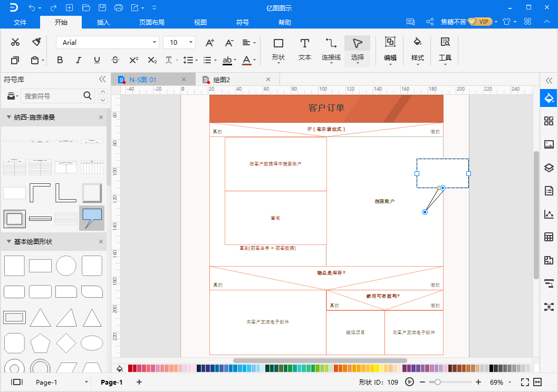Image resolution: width=558 pixels, height=392 pixels.
Task: Select the 文本 text tool
Action: tap(305, 50)
